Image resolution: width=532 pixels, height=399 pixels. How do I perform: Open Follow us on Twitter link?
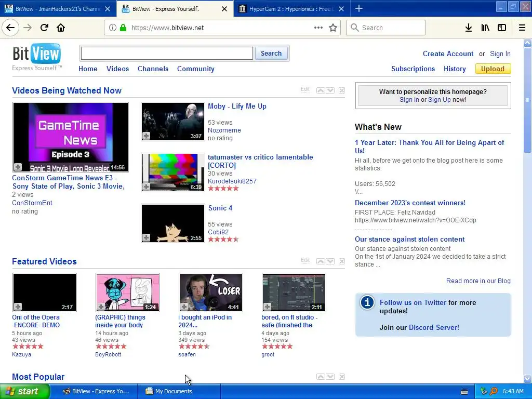(413, 302)
